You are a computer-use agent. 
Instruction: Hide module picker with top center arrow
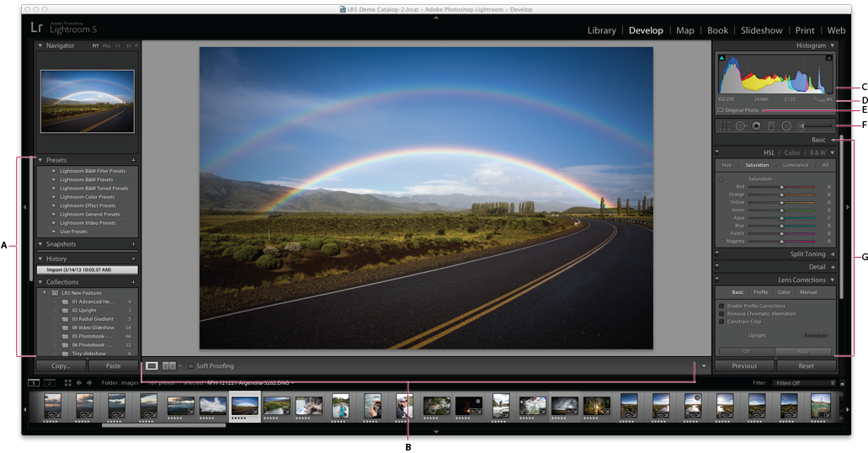(x=436, y=18)
